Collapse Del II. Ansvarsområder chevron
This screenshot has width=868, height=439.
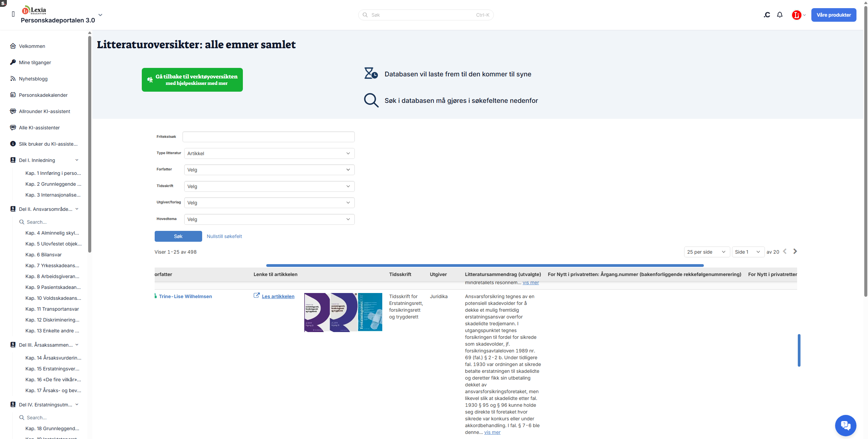(x=77, y=209)
